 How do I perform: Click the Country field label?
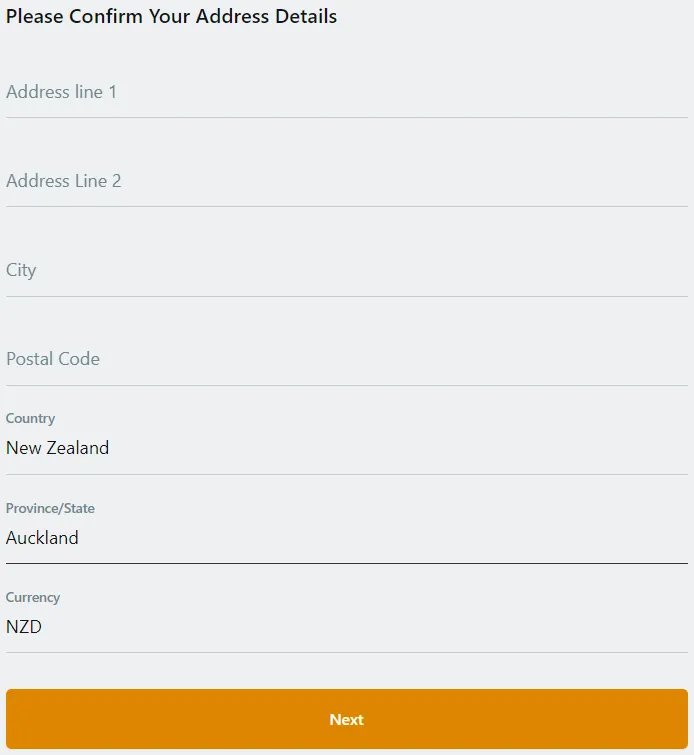(30, 419)
